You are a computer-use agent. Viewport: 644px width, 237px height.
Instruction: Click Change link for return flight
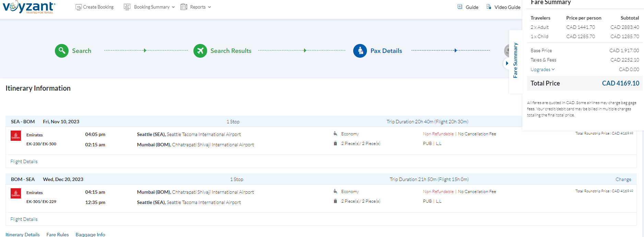coord(623,179)
